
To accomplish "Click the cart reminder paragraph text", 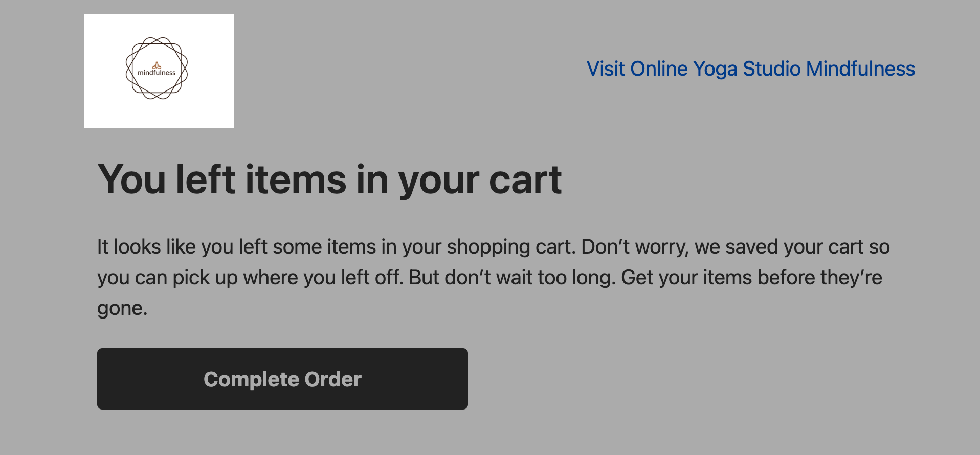I will (460, 276).
